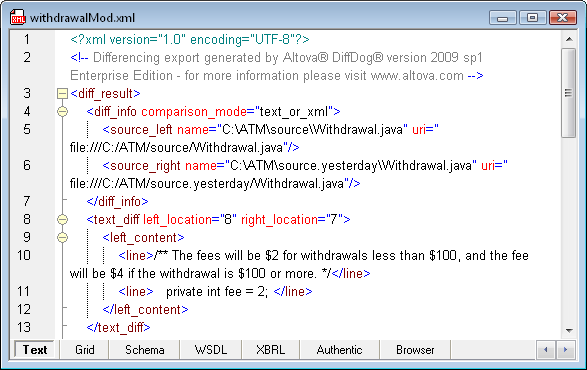Click the XML file icon in title bar
Screen dimensions: 587x370
point(18,17)
